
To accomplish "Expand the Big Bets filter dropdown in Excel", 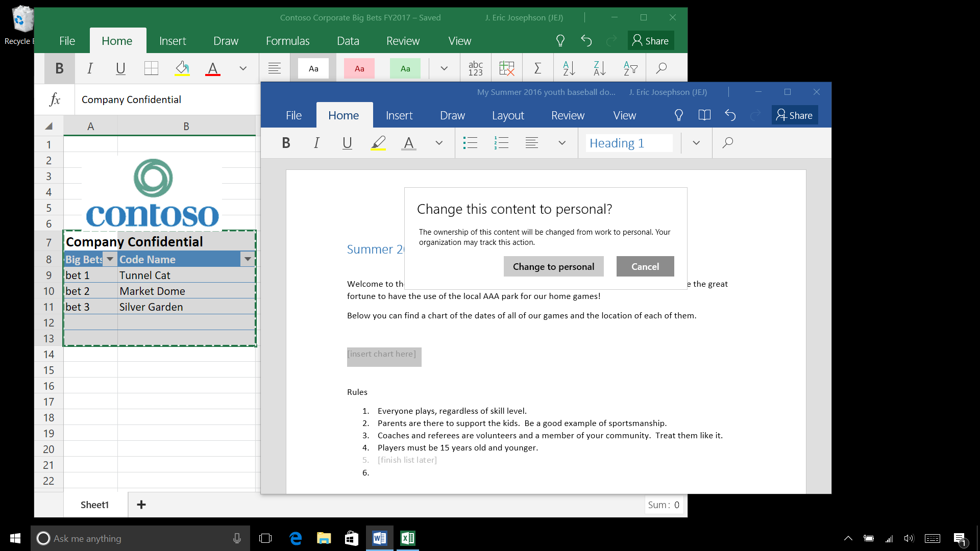I will pyautogui.click(x=110, y=259).
